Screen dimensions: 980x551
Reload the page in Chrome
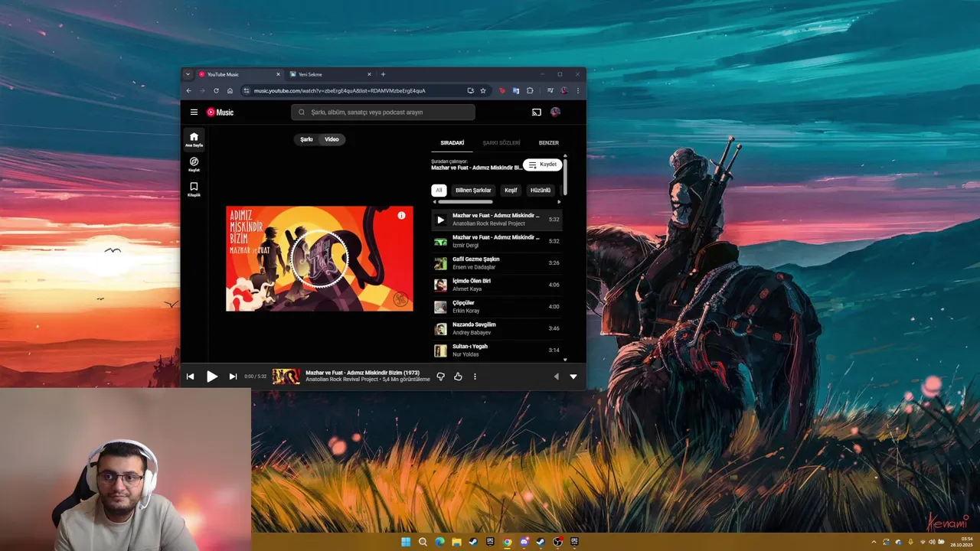[x=216, y=90]
